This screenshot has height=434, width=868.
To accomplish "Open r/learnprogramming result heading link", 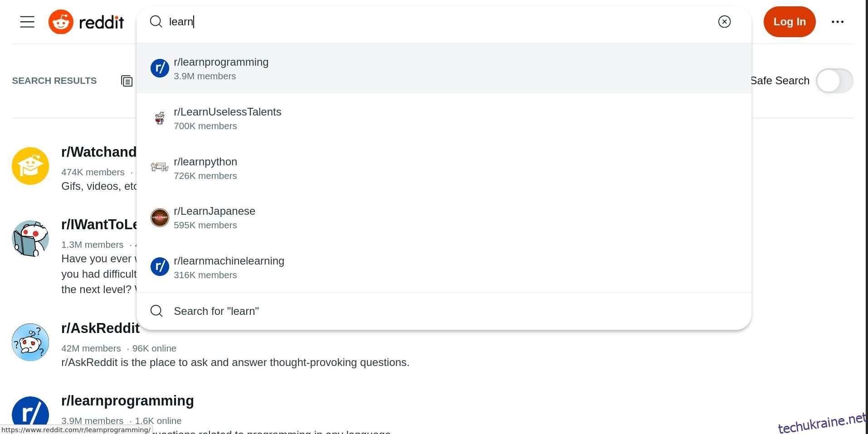I will pos(127,400).
